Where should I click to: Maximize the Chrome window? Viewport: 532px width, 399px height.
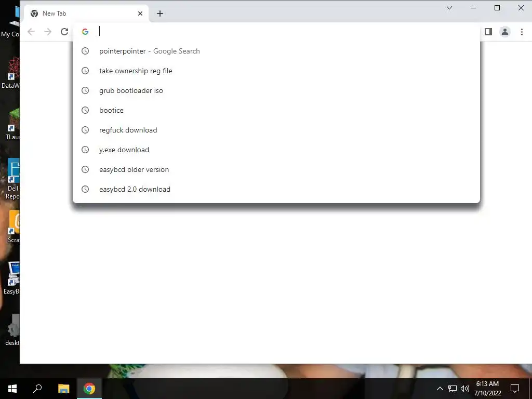point(497,8)
